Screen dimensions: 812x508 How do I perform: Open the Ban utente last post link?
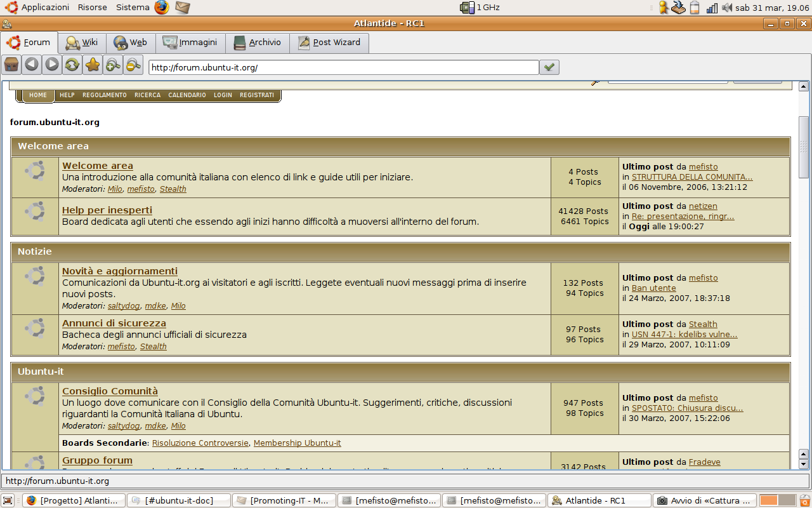tap(654, 288)
